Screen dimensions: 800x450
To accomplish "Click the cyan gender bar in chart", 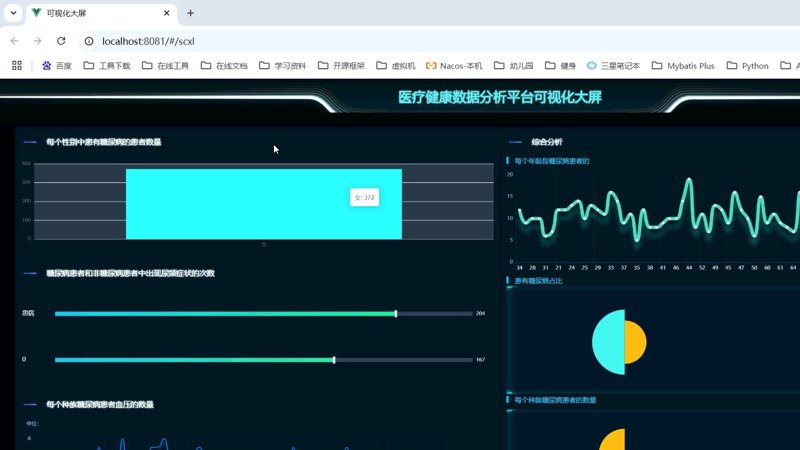I will (x=264, y=204).
